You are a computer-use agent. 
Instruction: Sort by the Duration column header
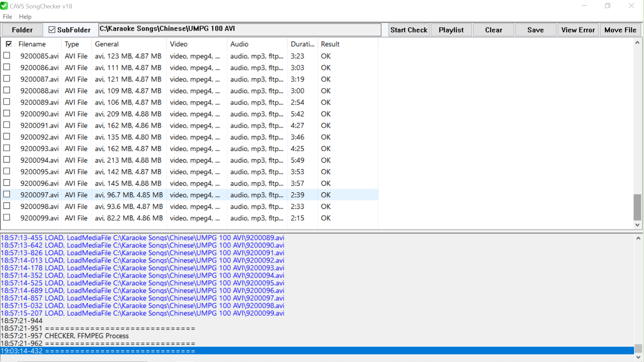point(302,44)
